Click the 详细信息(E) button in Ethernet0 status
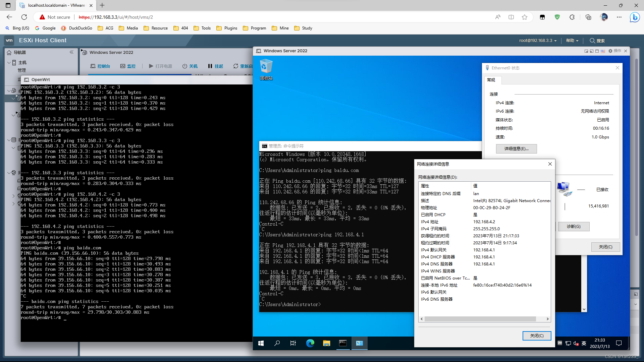The width and height of the screenshot is (644, 362). coord(516,148)
